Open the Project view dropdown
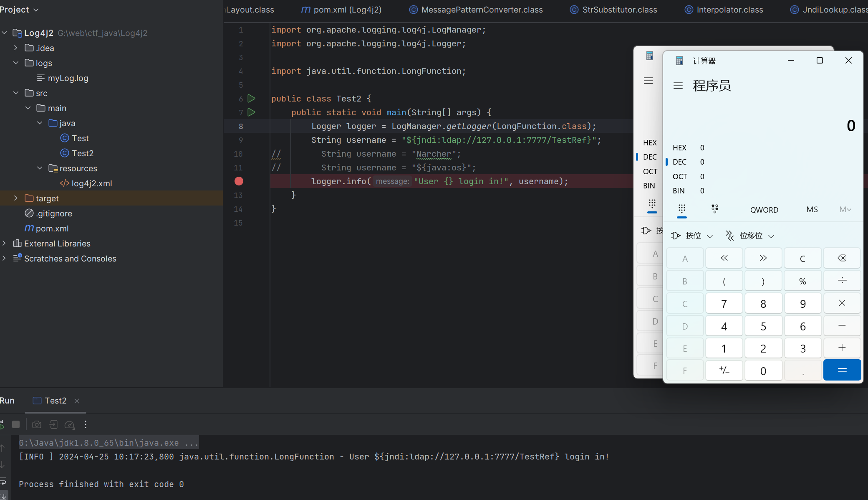Image resolution: width=868 pixels, height=500 pixels. (x=19, y=10)
